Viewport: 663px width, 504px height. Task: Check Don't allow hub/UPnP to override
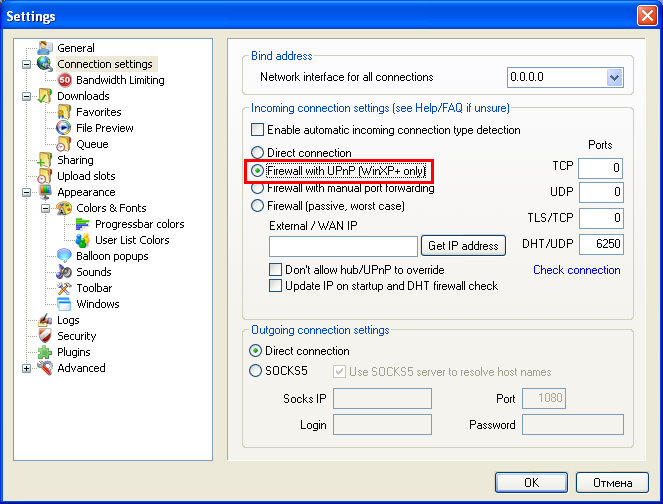(275, 269)
